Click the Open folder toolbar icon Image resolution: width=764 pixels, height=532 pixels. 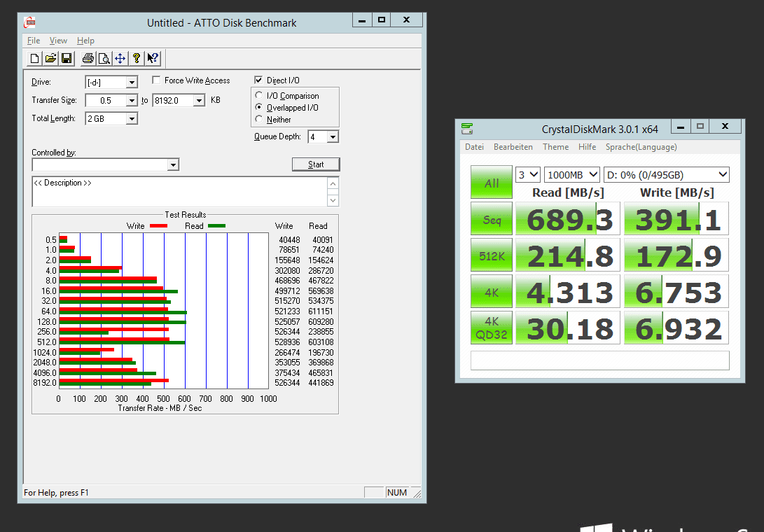point(50,58)
